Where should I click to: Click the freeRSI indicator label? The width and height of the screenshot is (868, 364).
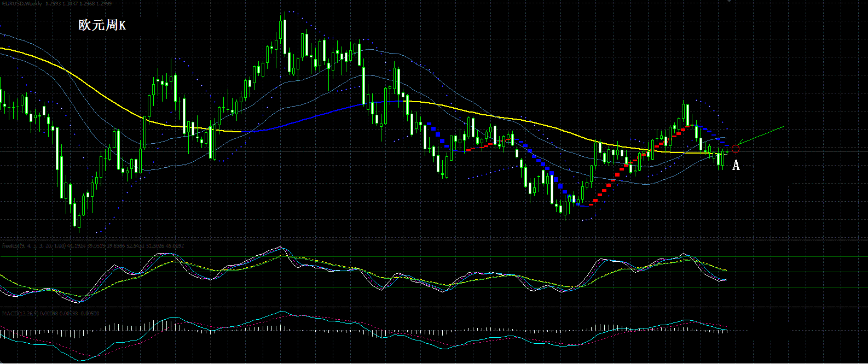93,246
